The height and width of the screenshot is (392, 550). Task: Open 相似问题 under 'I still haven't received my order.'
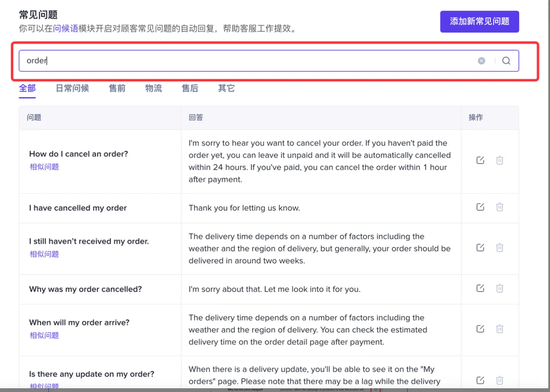tap(44, 254)
